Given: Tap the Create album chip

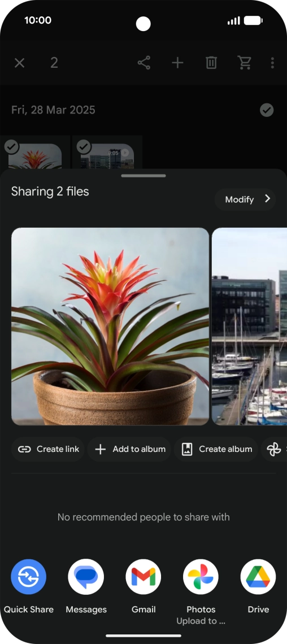Looking at the screenshot, I should 216,449.
